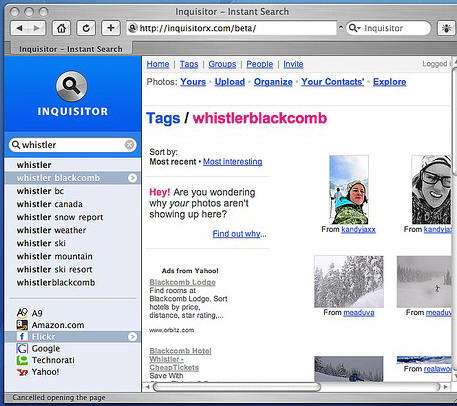This screenshot has width=457, height=406.
Task: Open the Tags navigation link
Action: pos(189,64)
